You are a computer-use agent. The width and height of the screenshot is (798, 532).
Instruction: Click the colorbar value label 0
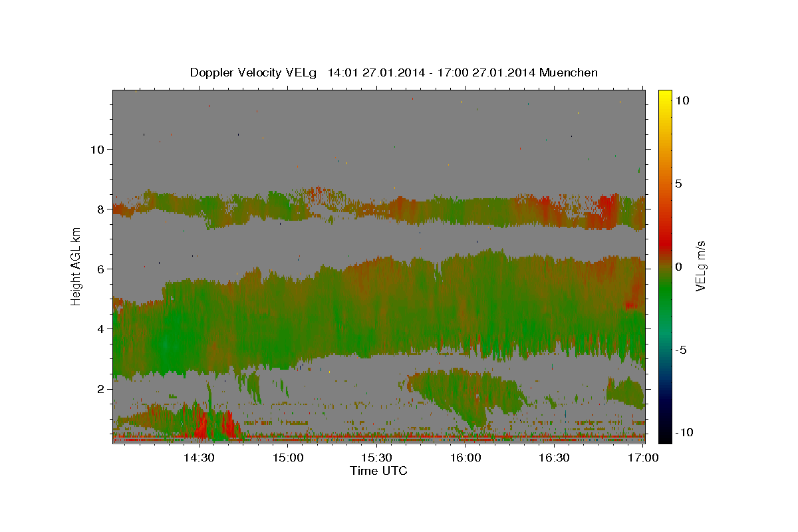678,266
